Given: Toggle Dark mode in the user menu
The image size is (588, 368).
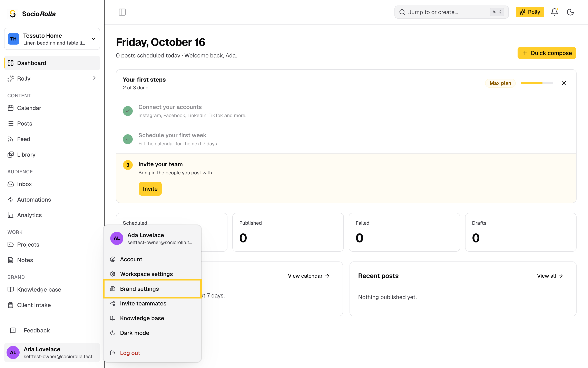Looking at the screenshot, I should (152, 333).
